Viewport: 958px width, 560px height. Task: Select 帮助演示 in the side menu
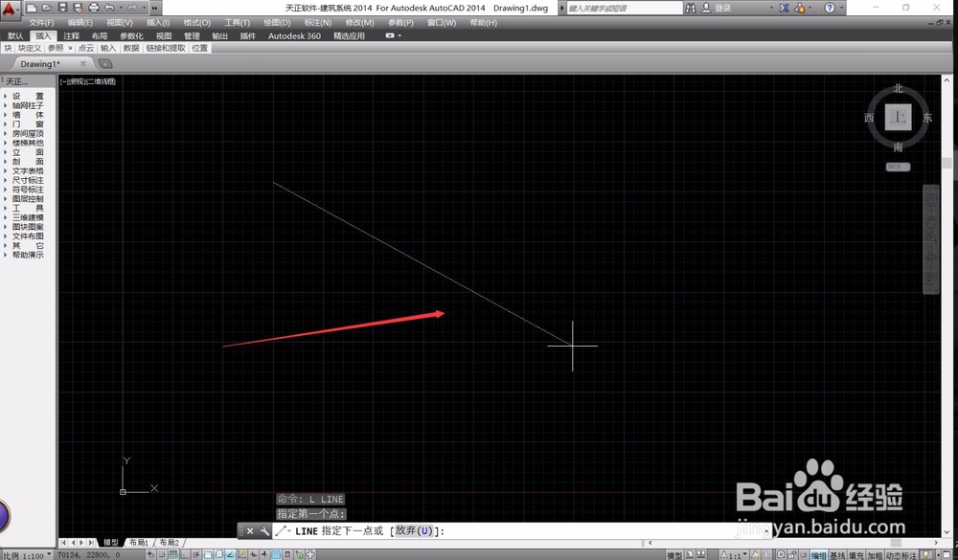pyautogui.click(x=28, y=255)
